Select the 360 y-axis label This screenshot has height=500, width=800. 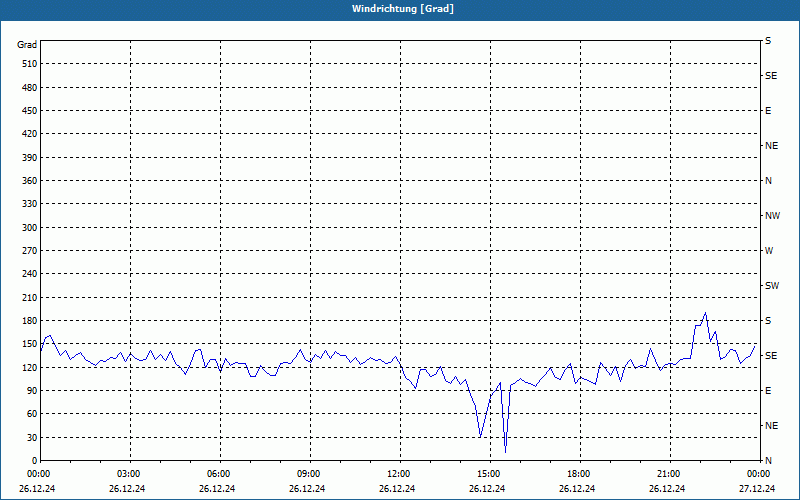click(x=30, y=181)
